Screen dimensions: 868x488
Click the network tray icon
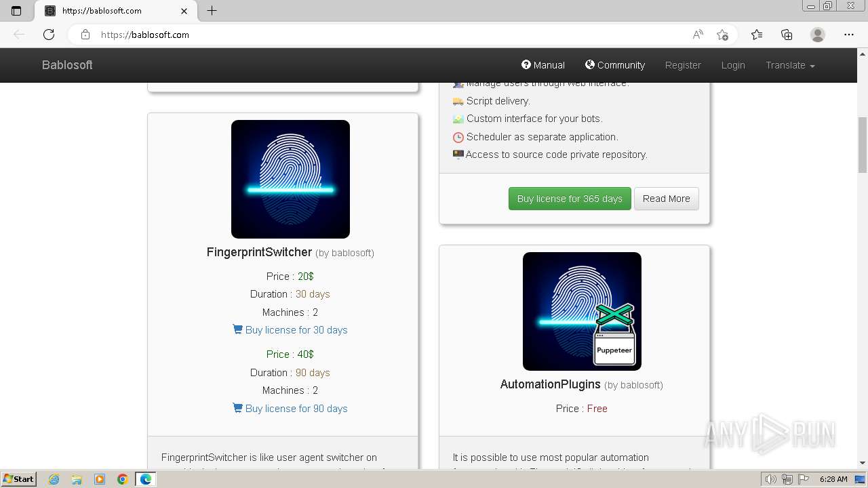coord(787,479)
